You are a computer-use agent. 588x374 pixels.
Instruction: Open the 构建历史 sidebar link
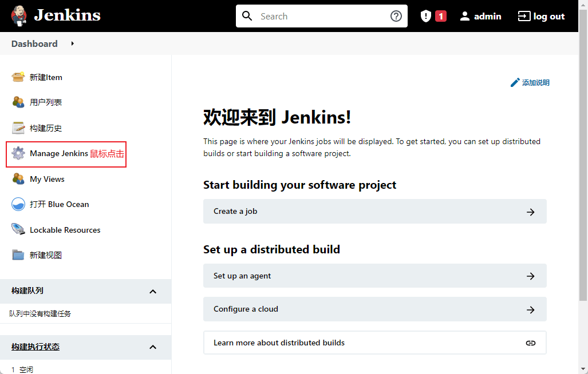(46, 128)
